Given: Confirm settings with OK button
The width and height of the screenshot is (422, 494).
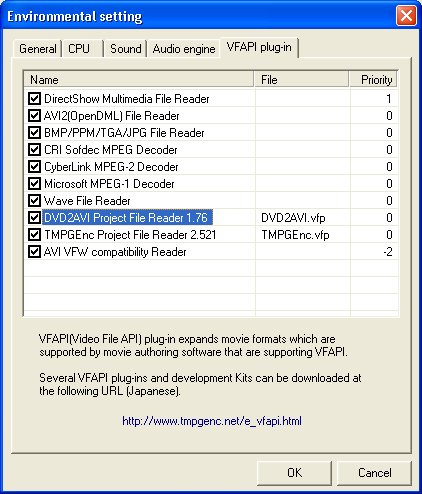Looking at the screenshot, I should (294, 473).
